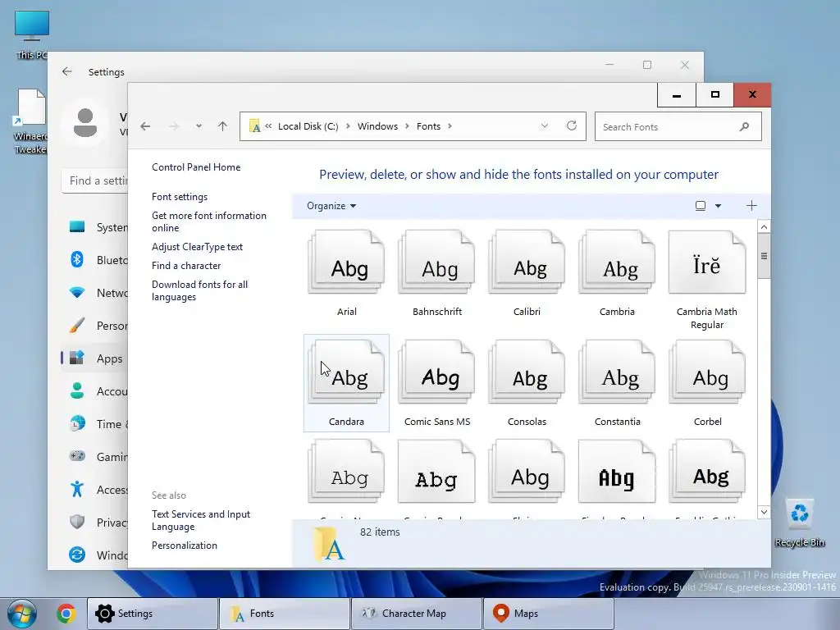
Task: Open the Organize dropdown menu
Action: coord(331,206)
